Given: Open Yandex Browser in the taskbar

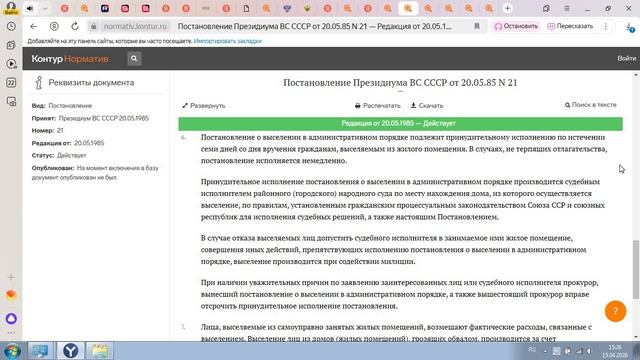Looking at the screenshot, I should (70, 351).
